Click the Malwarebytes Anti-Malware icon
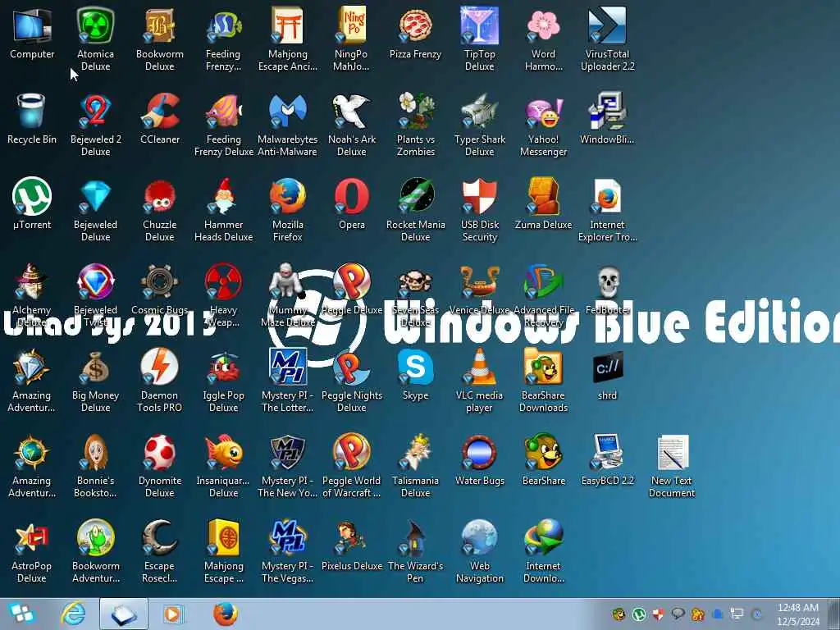Image resolution: width=840 pixels, height=630 pixels. pyautogui.click(x=288, y=124)
